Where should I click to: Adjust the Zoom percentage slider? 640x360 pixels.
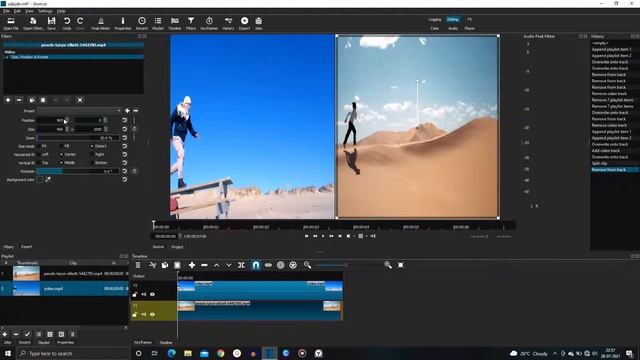(x=78, y=138)
